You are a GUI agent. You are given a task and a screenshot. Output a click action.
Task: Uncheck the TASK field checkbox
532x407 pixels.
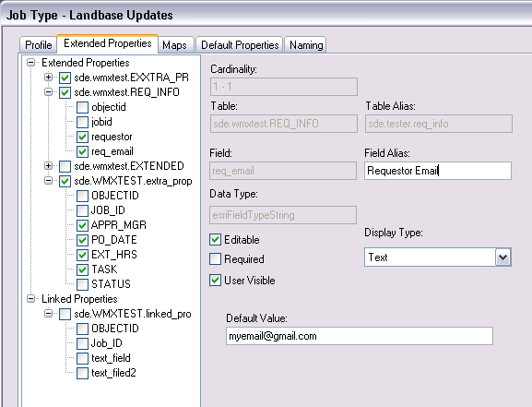click(82, 269)
